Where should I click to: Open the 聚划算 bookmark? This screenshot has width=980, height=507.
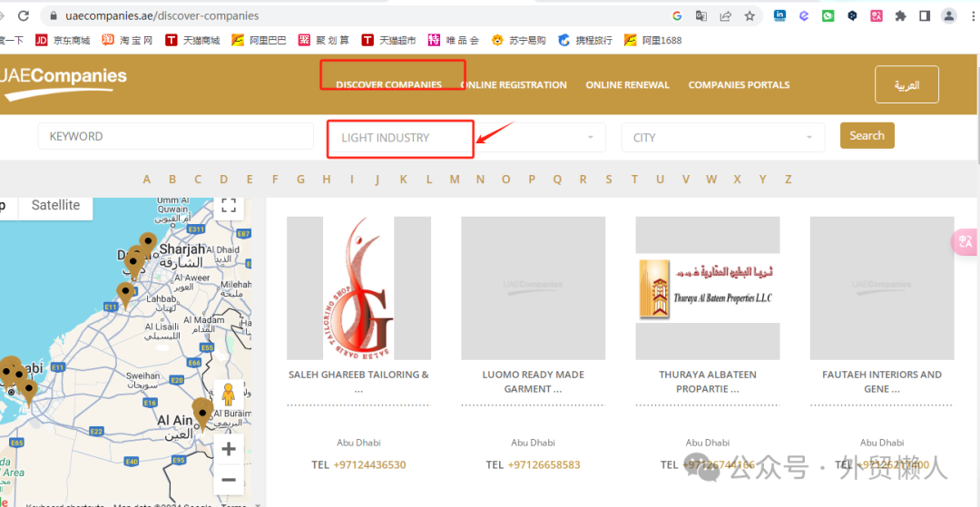pyautogui.click(x=324, y=41)
